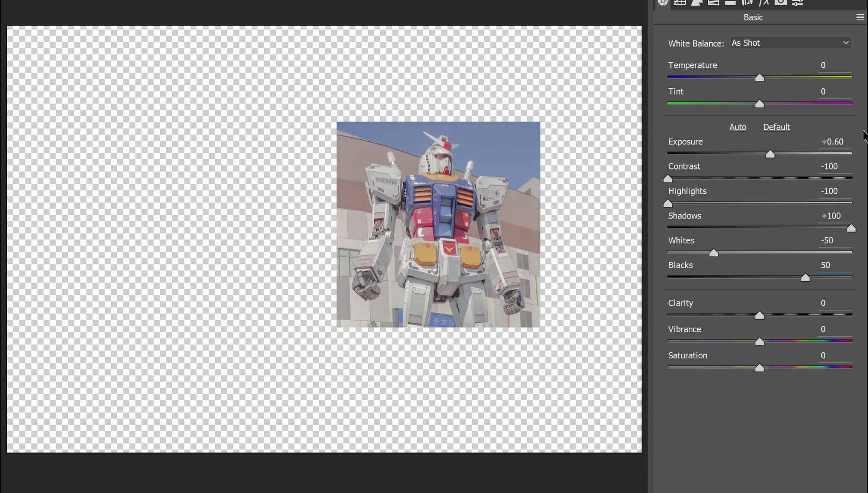
Task: Click the Auto tone link
Action: click(x=738, y=127)
